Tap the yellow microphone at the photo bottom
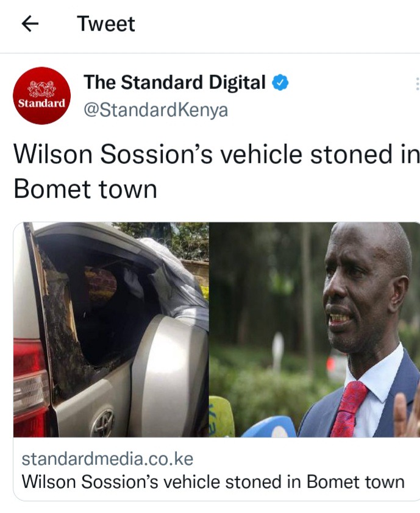The image size is (420, 513). tap(221, 417)
